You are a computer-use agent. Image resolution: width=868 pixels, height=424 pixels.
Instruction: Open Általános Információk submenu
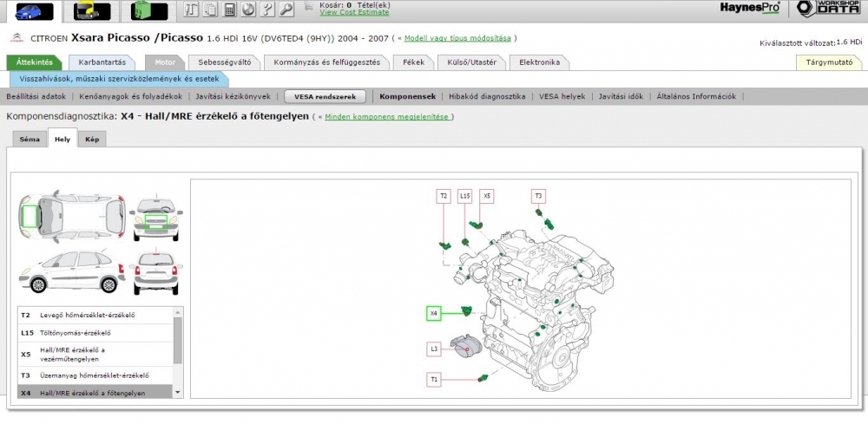point(696,96)
